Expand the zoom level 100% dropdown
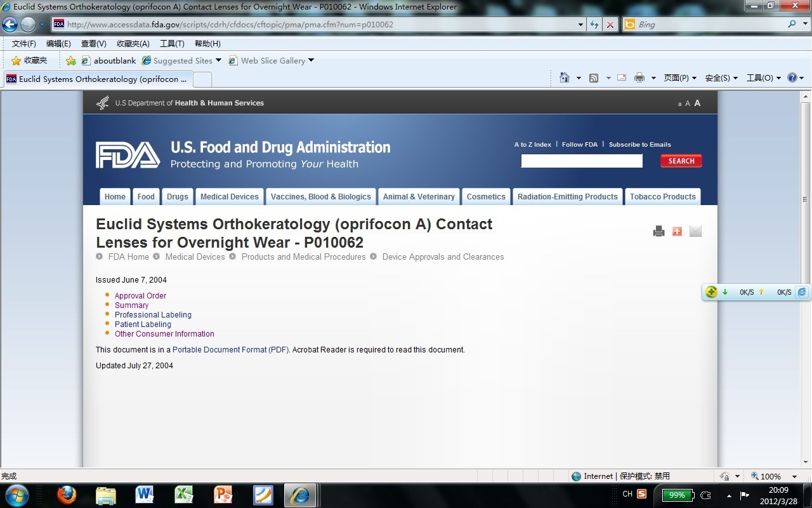The image size is (812, 508). click(x=794, y=476)
